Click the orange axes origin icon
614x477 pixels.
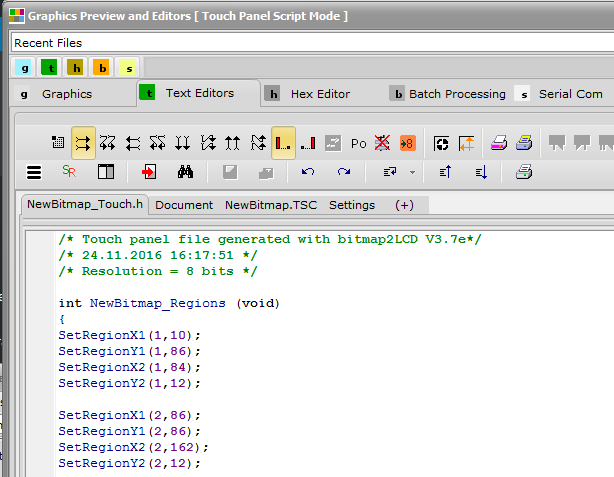click(x=466, y=143)
